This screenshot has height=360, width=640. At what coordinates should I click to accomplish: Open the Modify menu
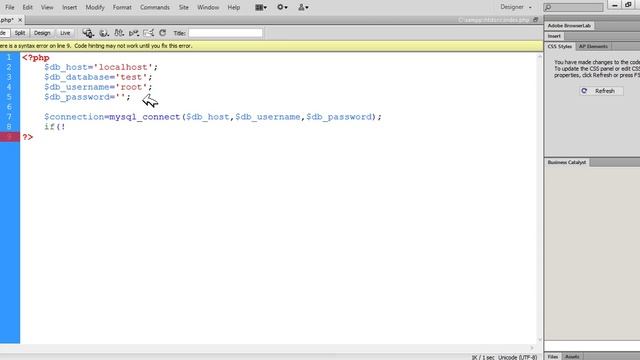click(95, 7)
